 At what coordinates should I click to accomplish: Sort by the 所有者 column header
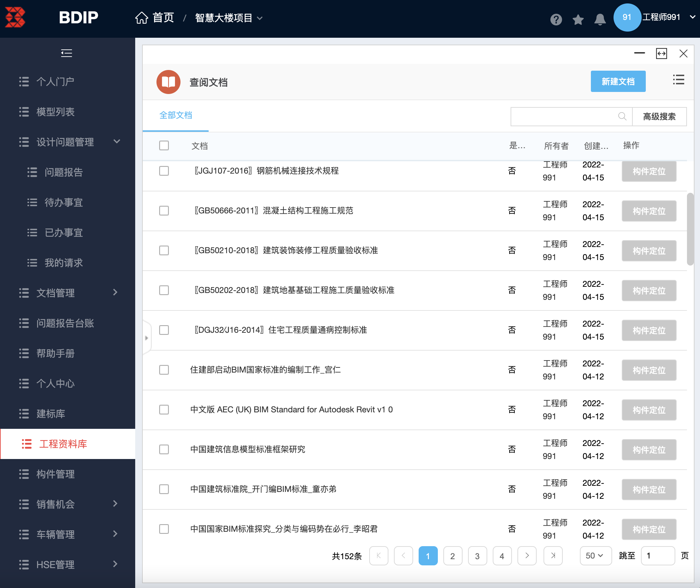click(556, 146)
